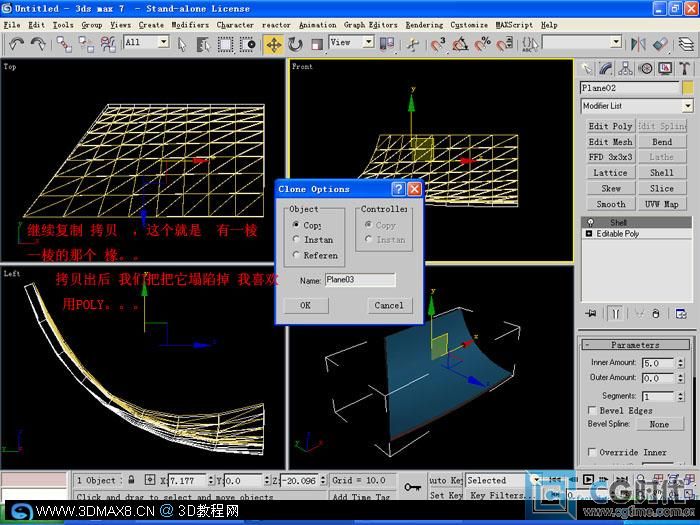Screen dimensions: 700x525
Task: Pick Rectangular Selection Region tool
Action: [225, 44]
